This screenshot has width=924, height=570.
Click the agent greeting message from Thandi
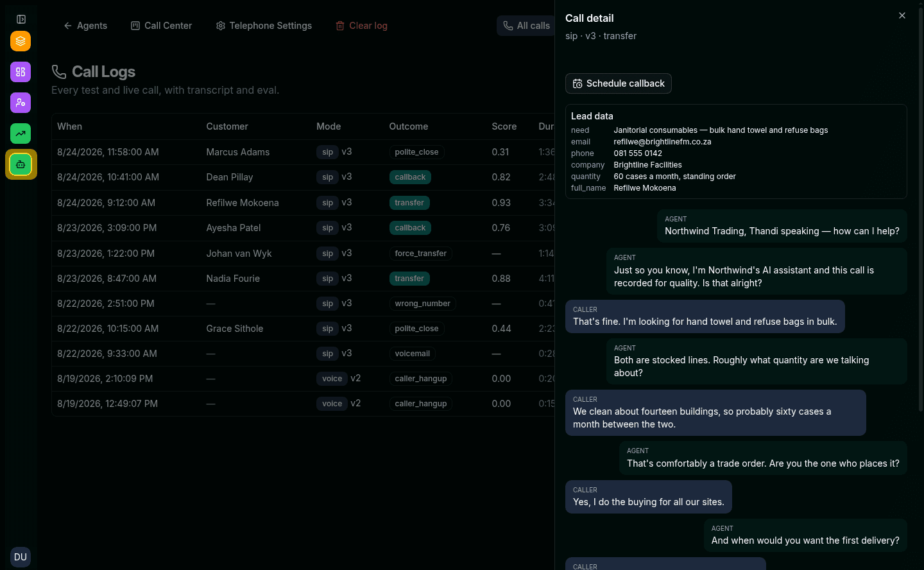pyautogui.click(x=782, y=226)
